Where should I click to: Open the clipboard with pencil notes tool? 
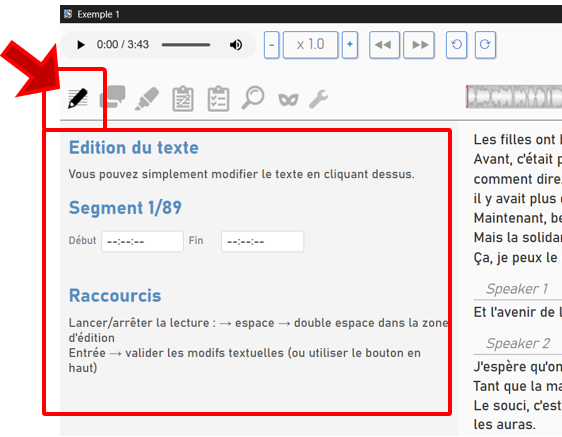[x=183, y=99]
